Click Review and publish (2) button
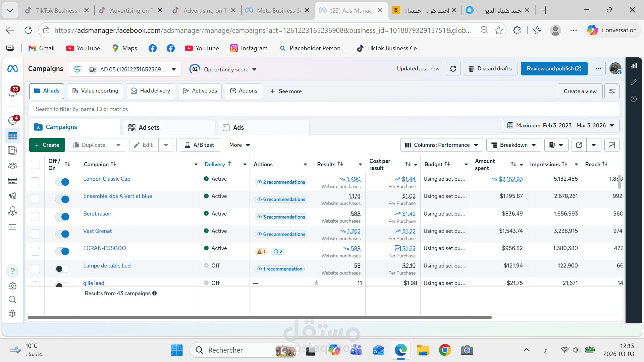This screenshot has width=644, height=362. pos(554,69)
